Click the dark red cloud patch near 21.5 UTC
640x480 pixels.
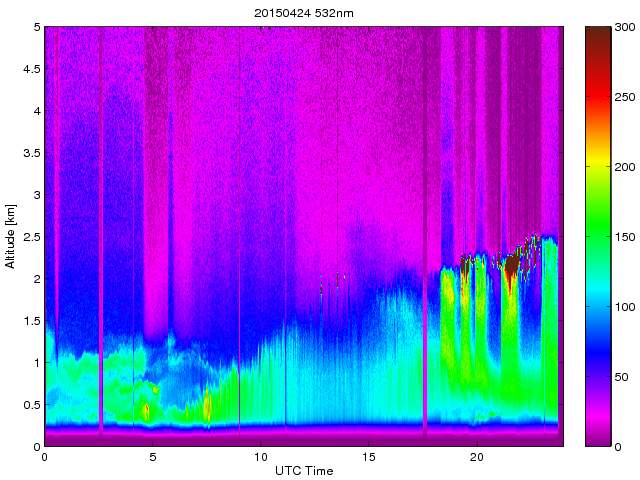511,265
